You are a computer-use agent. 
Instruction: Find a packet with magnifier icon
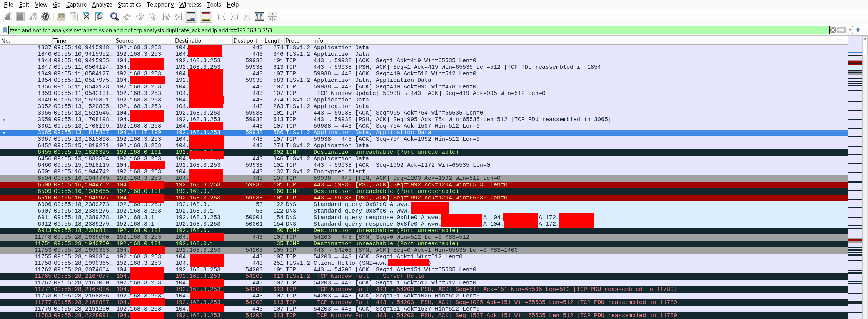pos(114,17)
